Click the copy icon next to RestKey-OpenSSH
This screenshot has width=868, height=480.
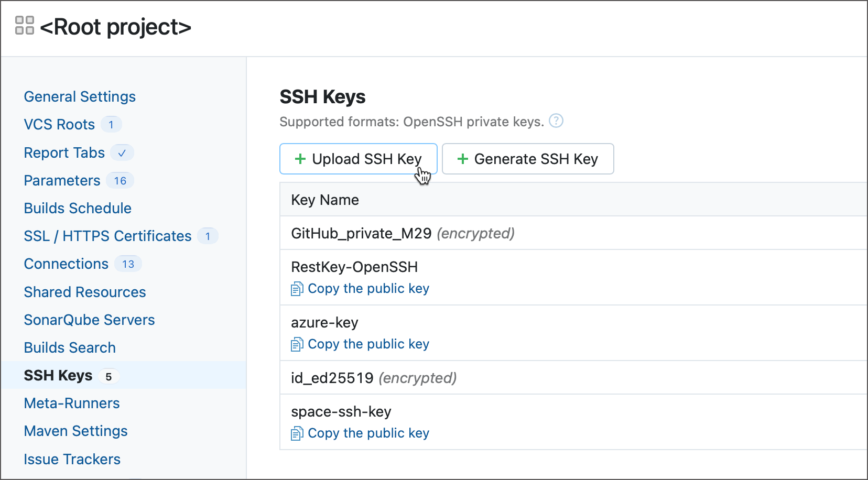coord(297,288)
